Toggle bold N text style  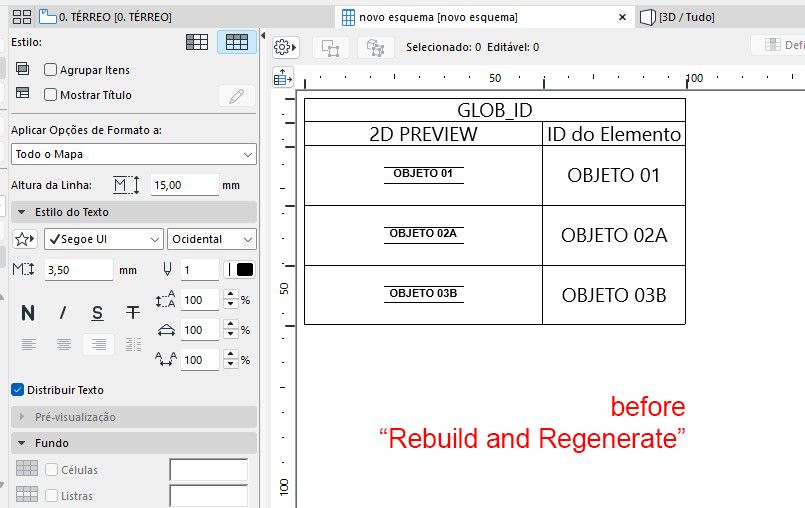[x=28, y=312]
